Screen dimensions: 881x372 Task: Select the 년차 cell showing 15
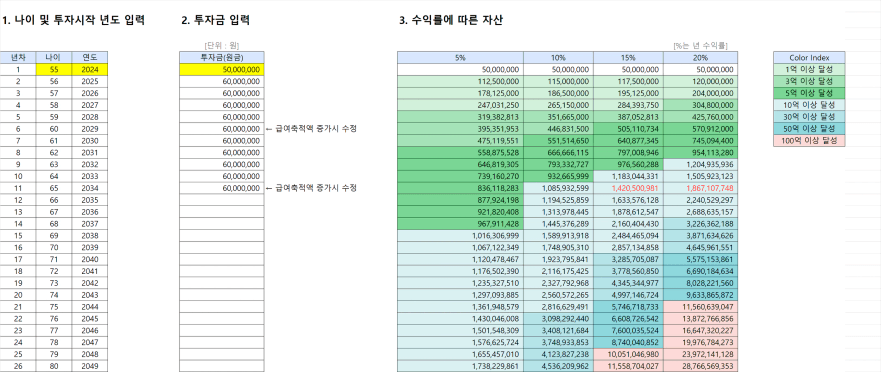pyautogui.click(x=17, y=235)
